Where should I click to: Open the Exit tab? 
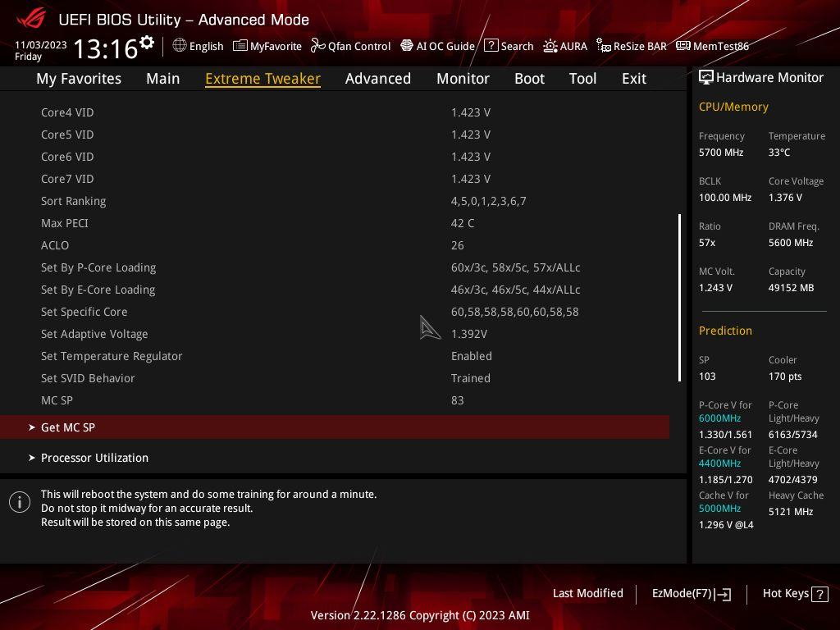[x=634, y=79]
